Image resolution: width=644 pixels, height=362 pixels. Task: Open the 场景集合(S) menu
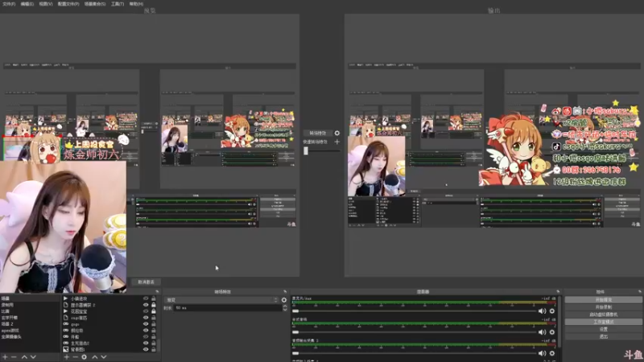(95, 4)
